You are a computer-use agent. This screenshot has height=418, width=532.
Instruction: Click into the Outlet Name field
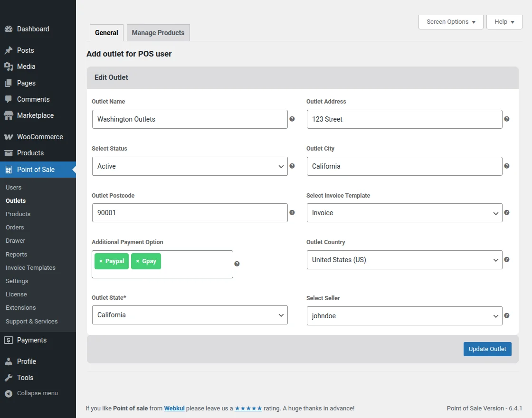point(190,119)
